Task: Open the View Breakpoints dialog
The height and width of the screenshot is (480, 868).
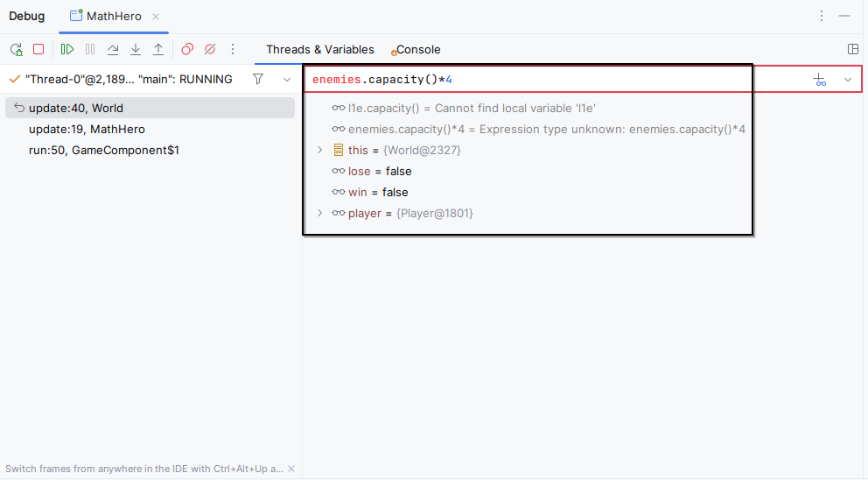Action: click(187, 50)
